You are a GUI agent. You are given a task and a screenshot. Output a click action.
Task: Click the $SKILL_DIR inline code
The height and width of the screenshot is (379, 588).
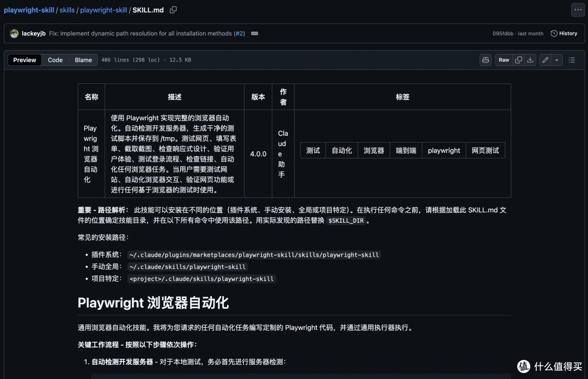346,221
